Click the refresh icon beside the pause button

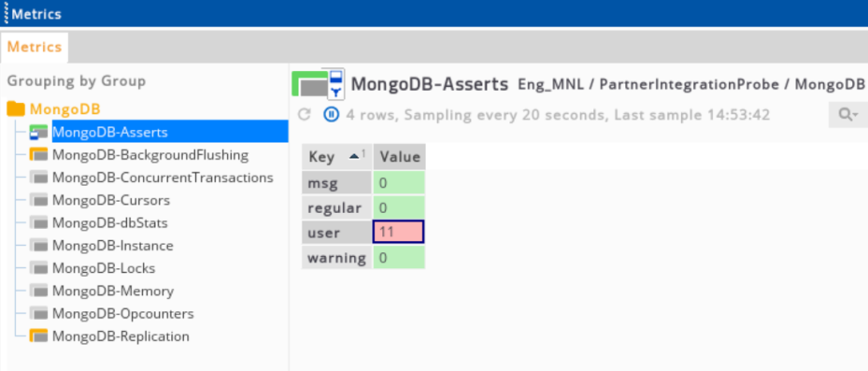tap(304, 115)
